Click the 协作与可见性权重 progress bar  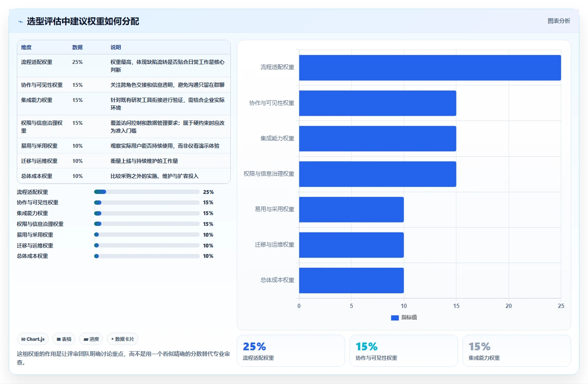[x=147, y=203]
